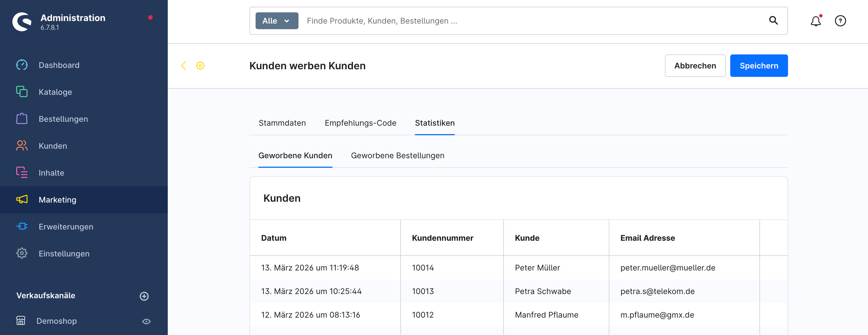Click the Kunden people icon
Viewport: 868px width, 335px height.
22,146
